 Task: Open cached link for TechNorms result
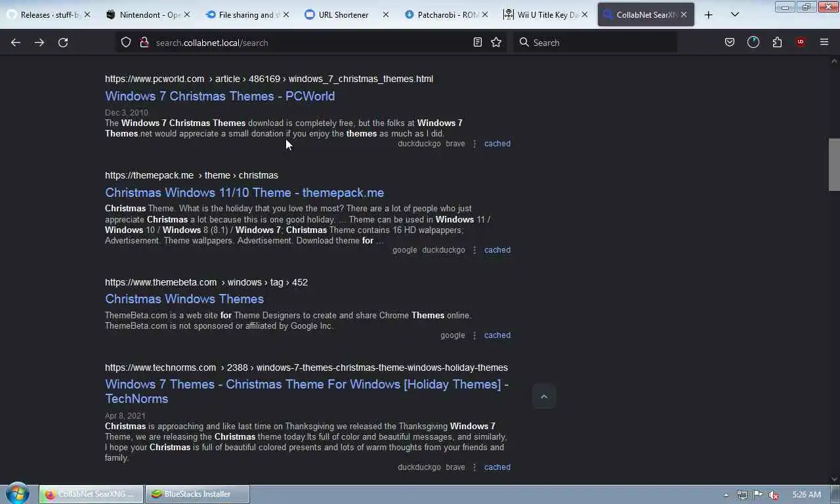point(497,467)
